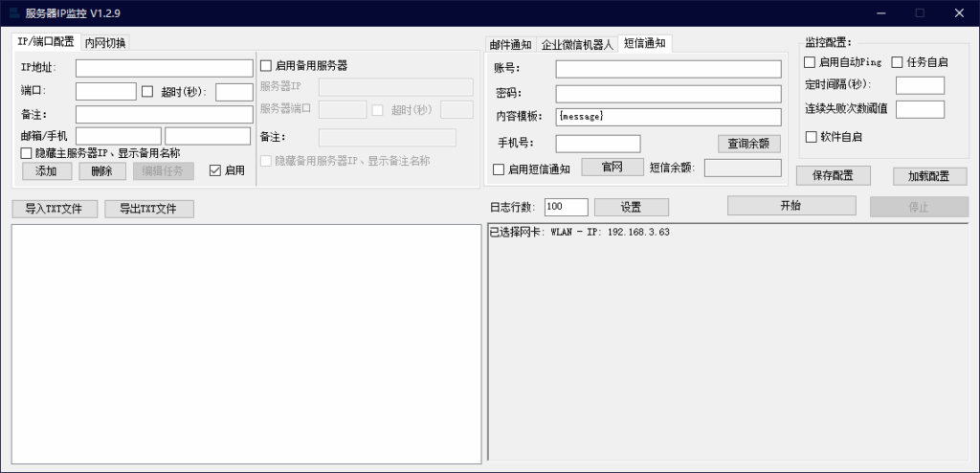The width and height of the screenshot is (980, 473).
Task: Click the 定时间隔(秒) input field
Action: pyautogui.click(x=920, y=85)
